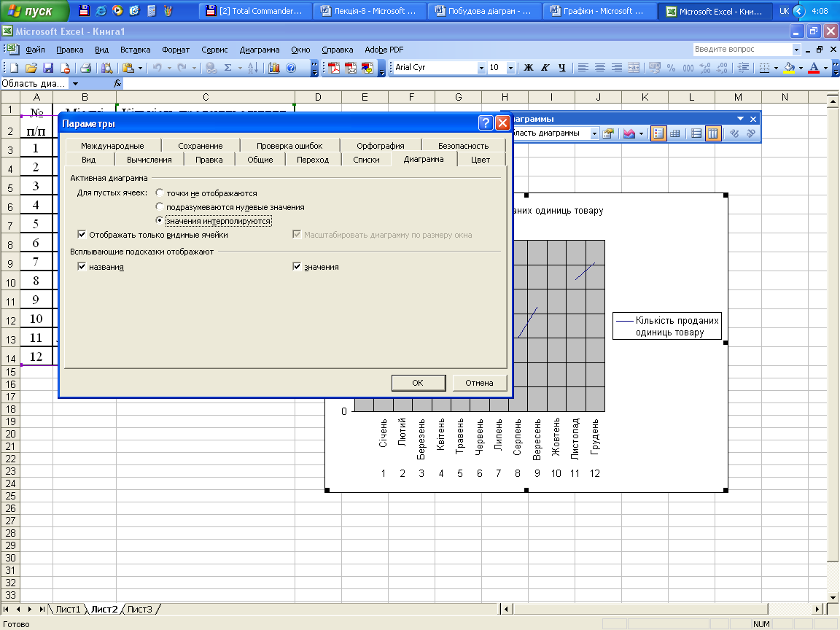The image size is (840, 630).
Task: Open the font size dropdown
Action: (x=510, y=68)
